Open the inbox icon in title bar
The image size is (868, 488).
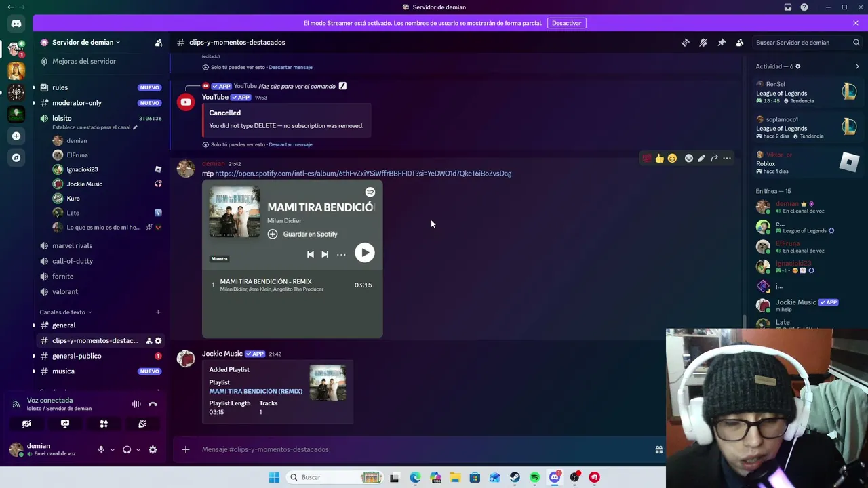pos(788,7)
